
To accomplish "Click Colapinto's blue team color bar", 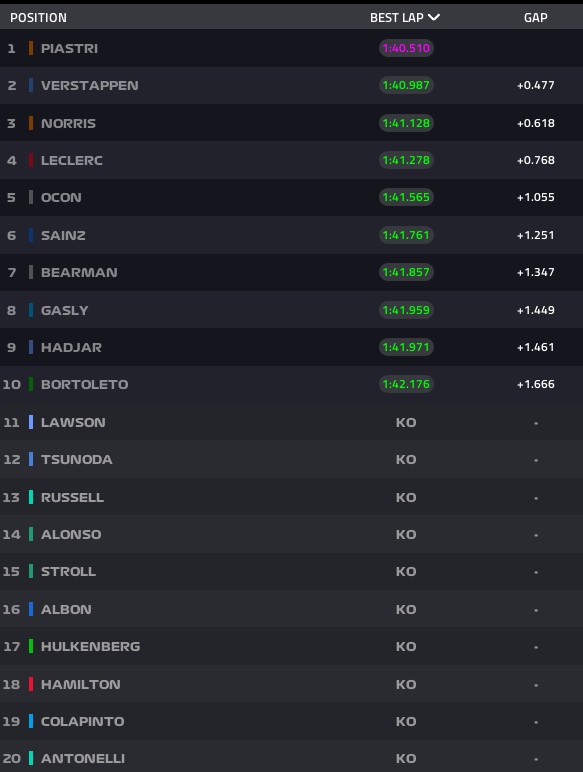I will point(31,721).
